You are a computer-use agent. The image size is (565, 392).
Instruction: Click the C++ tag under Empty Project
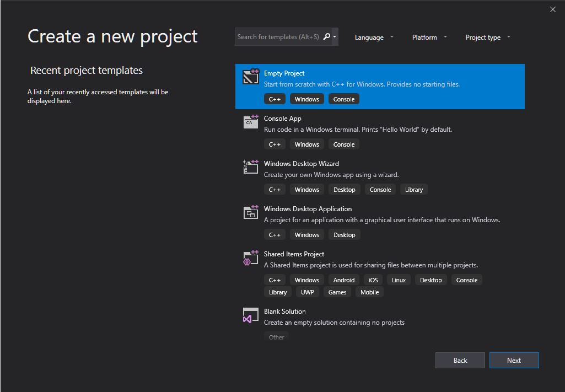click(275, 99)
